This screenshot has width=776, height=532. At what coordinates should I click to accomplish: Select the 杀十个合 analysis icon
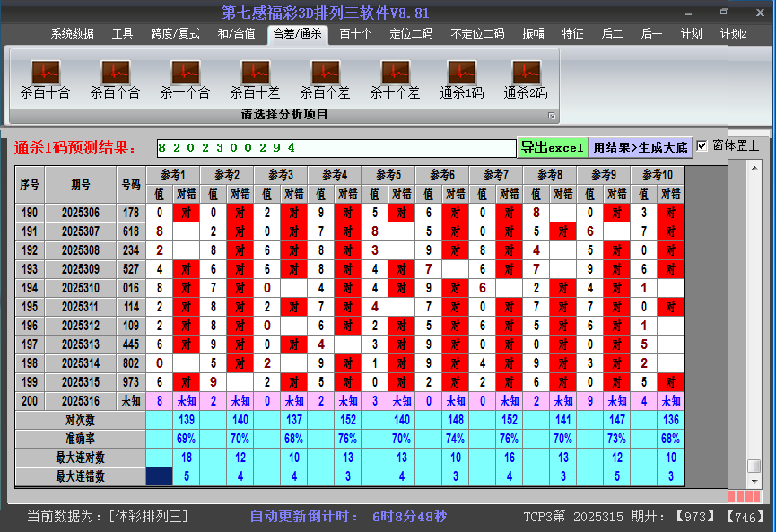185,72
